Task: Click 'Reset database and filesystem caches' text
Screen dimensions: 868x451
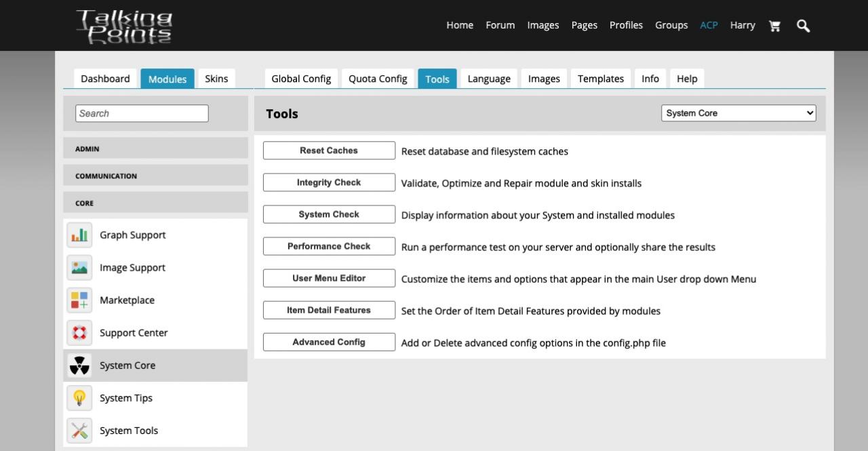Action: [485, 151]
